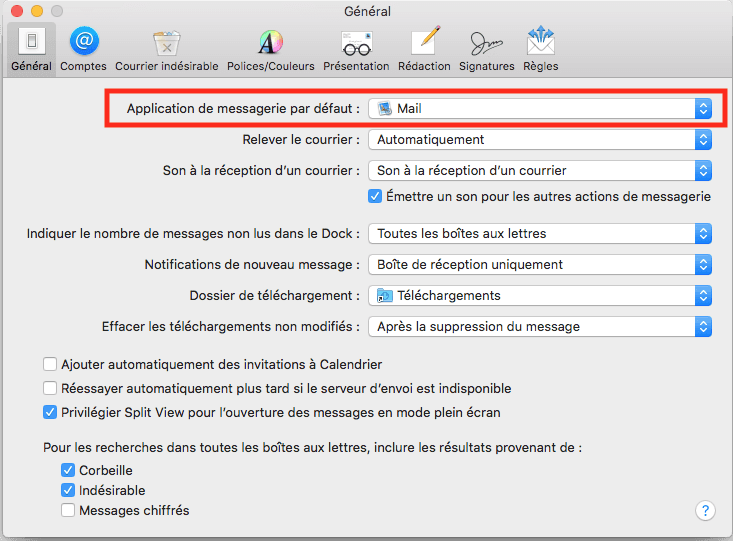Click the help question mark button
The image size is (733, 541).
(705, 511)
